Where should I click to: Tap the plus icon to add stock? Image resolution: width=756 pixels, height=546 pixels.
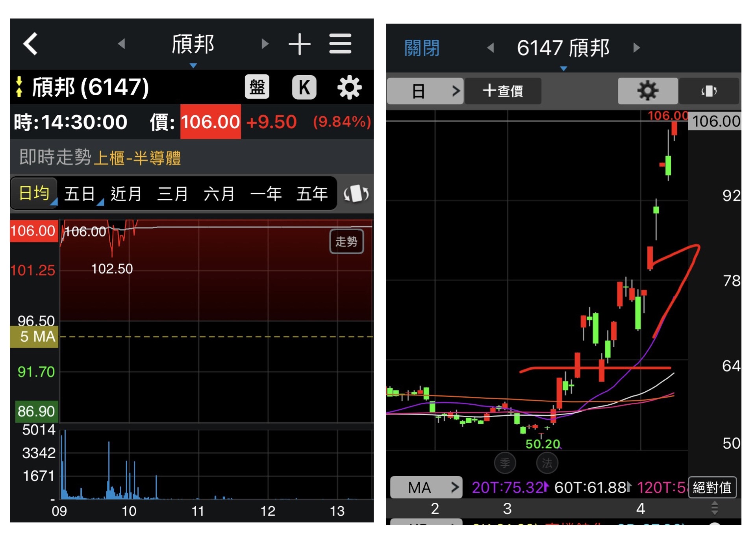300,44
